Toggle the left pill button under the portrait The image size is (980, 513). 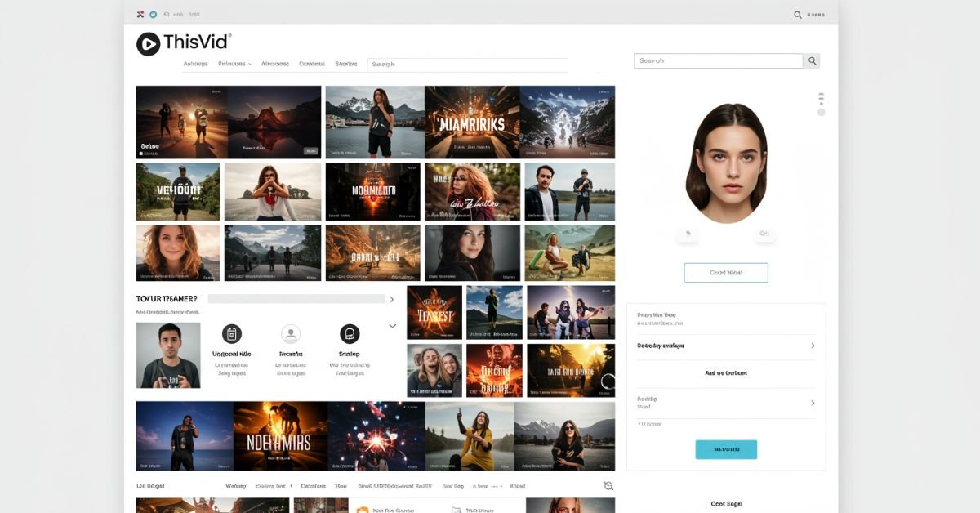point(688,234)
